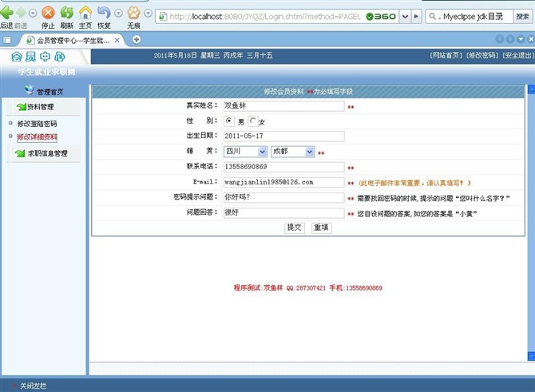Open the 四川 province dropdown
Viewport: 535px width, 392px height.
245,152
